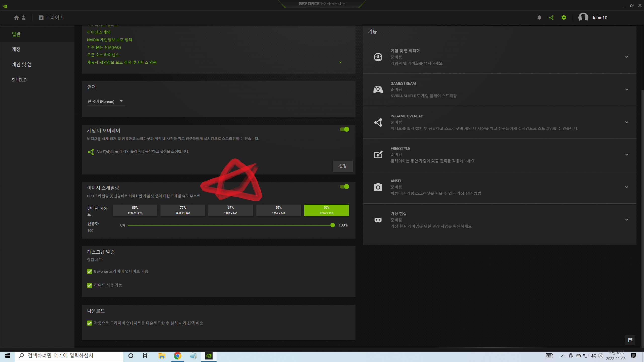
Task: Show hidden system tray icons
Action: 563,356
